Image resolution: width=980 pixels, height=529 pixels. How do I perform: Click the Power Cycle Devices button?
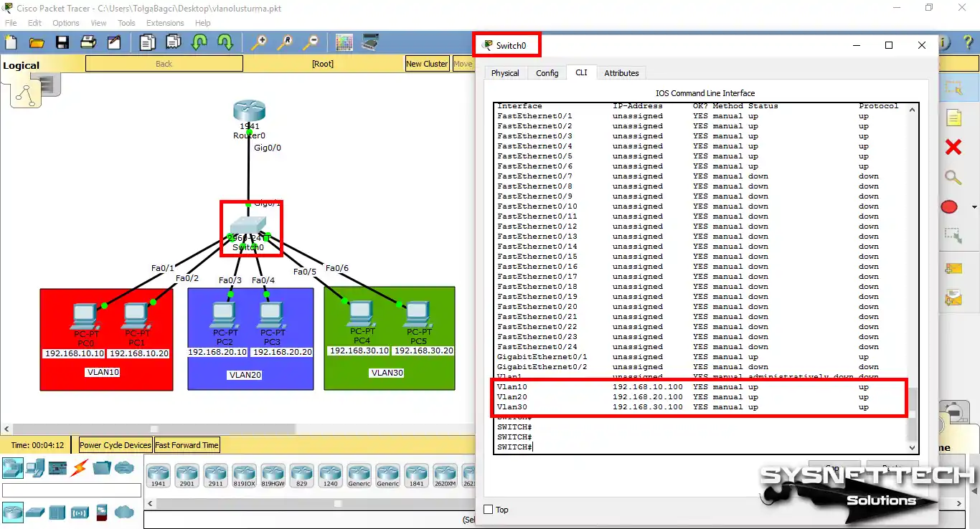click(x=116, y=445)
